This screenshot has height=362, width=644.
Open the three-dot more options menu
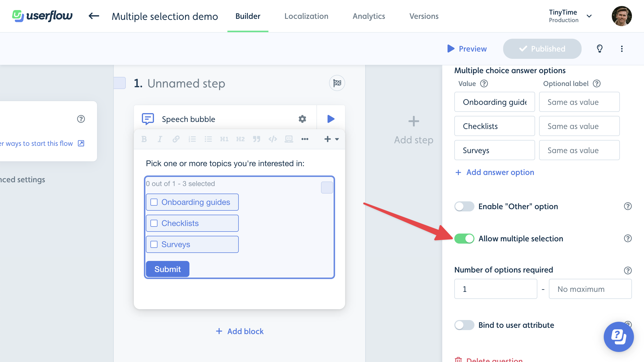tap(622, 49)
